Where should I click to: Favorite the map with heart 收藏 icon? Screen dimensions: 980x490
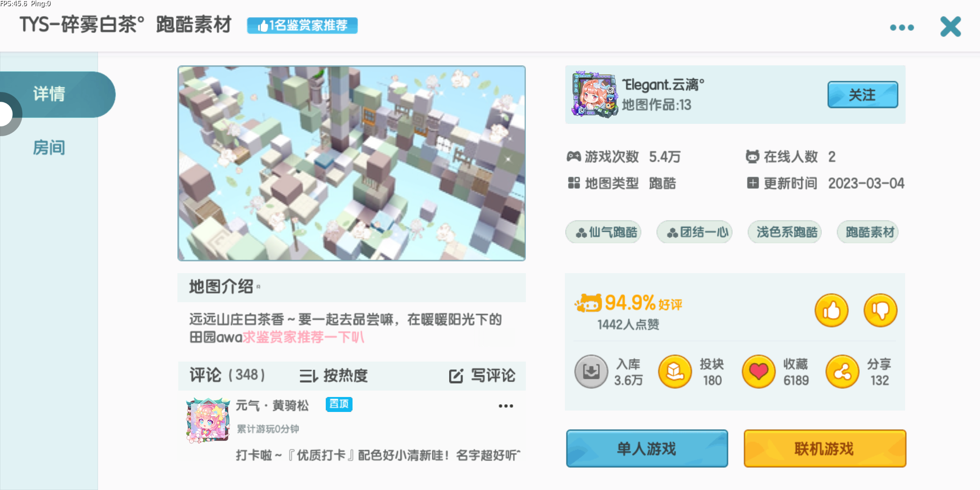point(759,372)
